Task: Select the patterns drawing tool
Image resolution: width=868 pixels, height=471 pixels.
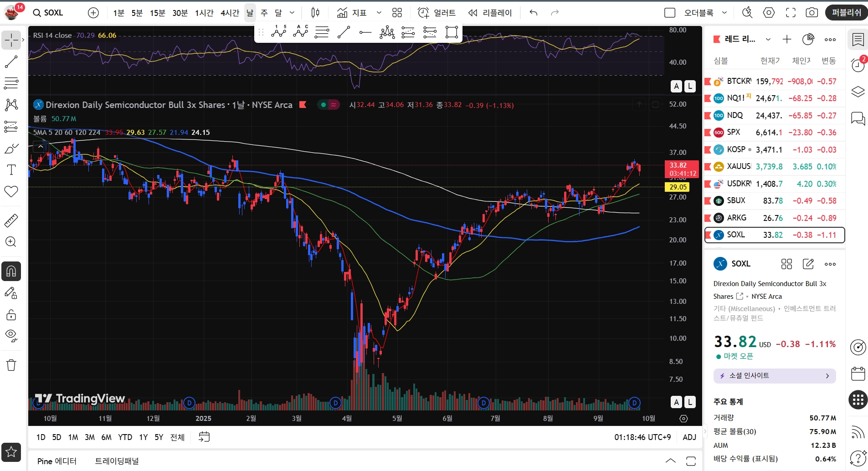Action: 11,105
